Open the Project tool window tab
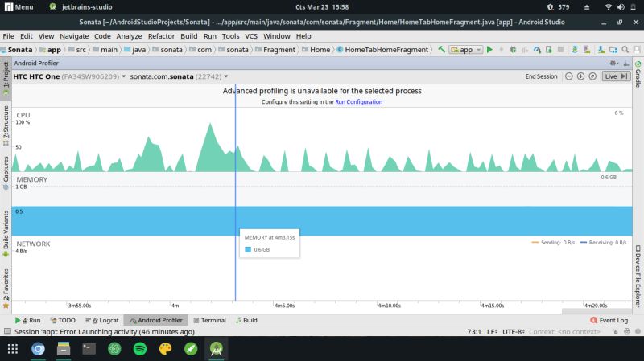The height and width of the screenshot is (361, 644). [x=6, y=79]
